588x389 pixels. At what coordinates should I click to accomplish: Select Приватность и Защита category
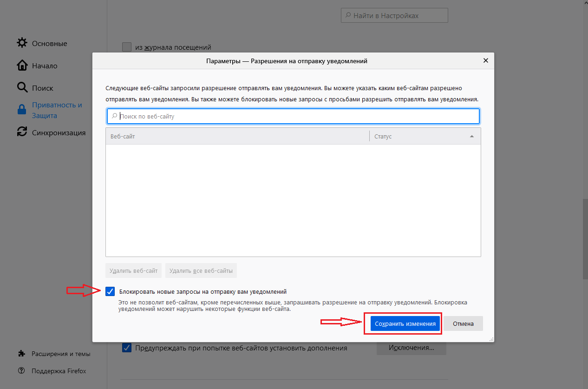(57, 110)
